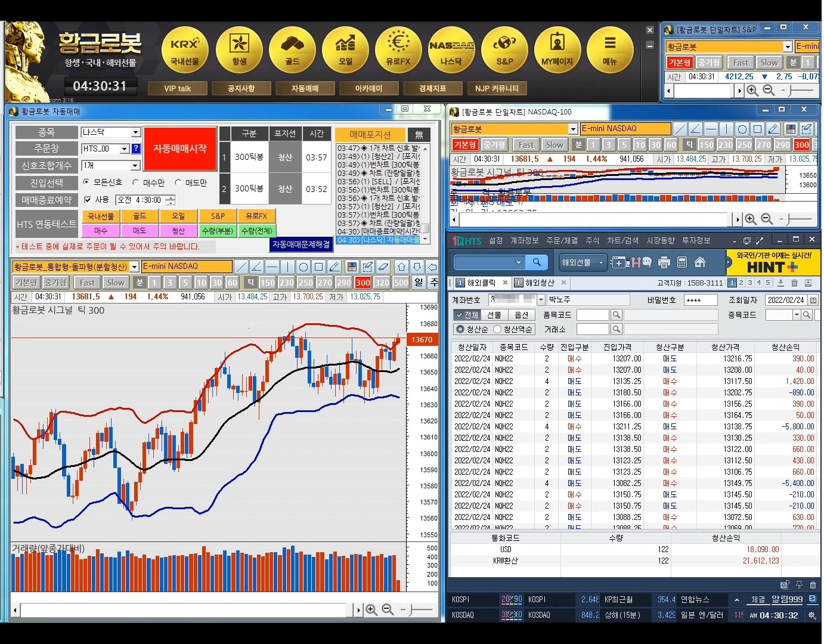The image size is (824, 644).
Task: Open the MY페이지 gold coin icon
Action: pos(557,50)
